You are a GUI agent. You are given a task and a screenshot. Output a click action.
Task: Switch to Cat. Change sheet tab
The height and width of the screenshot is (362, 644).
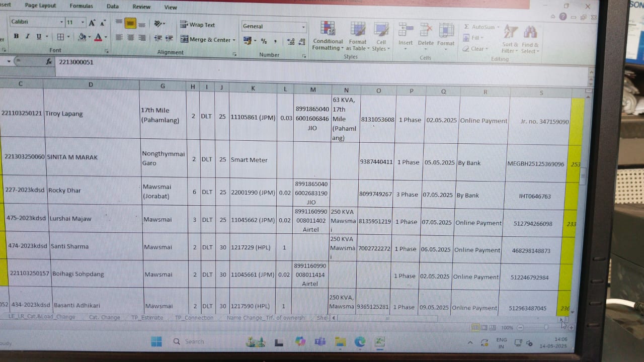pyautogui.click(x=105, y=317)
